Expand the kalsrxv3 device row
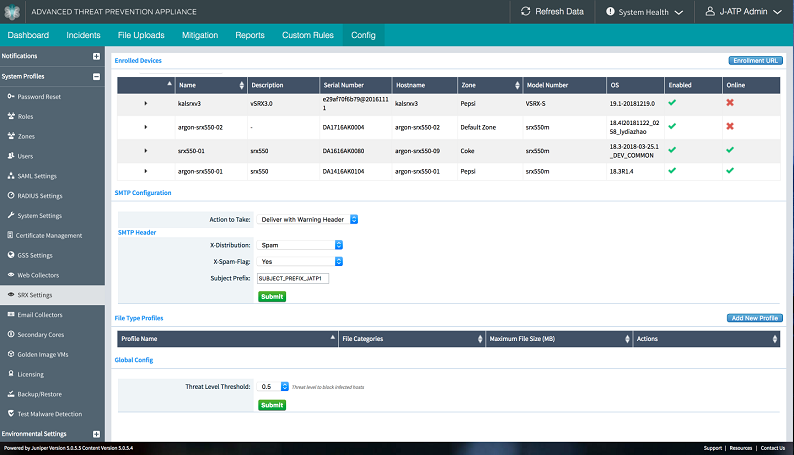The height and width of the screenshot is (455, 794). coord(146,103)
